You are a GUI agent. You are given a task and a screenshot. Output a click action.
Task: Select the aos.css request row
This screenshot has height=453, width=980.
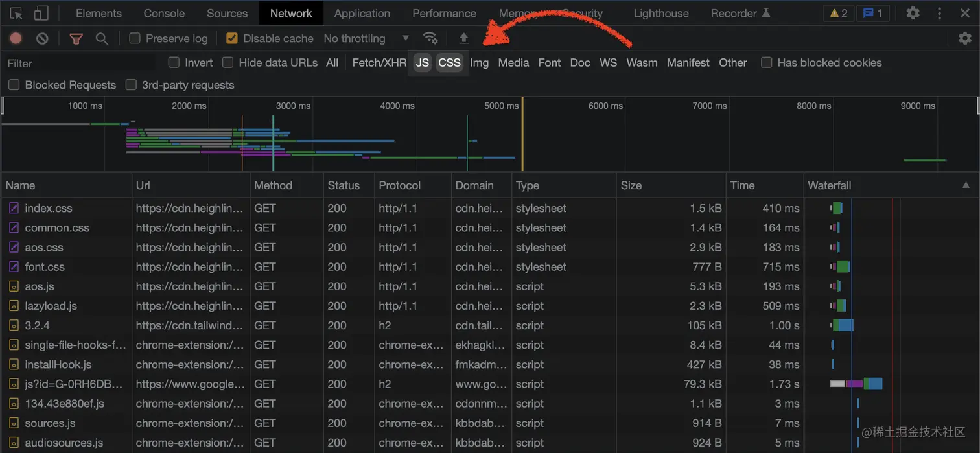(x=490, y=247)
